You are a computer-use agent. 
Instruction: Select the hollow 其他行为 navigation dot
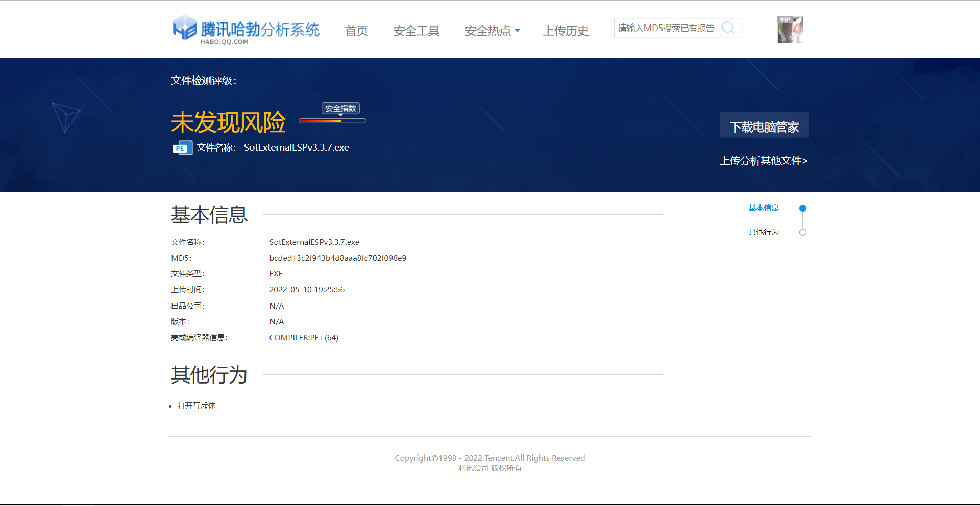[802, 232]
